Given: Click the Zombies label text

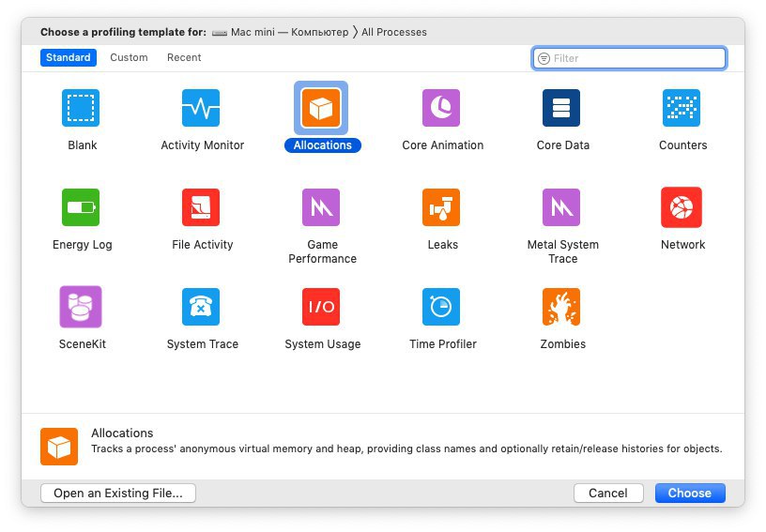Looking at the screenshot, I should (x=563, y=344).
